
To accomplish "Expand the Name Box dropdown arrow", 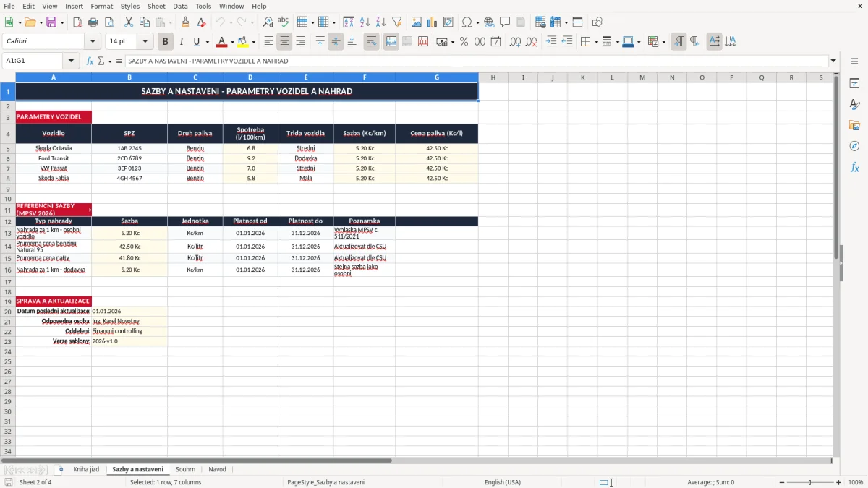I will 71,61.
